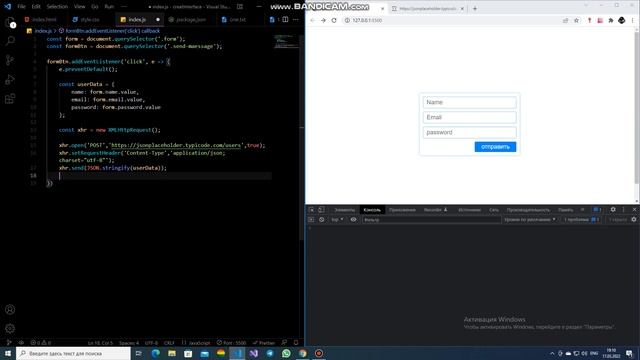This screenshot has height=360, width=640.
Task: Open the Selection menu in VS Code
Action: (57, 7)
